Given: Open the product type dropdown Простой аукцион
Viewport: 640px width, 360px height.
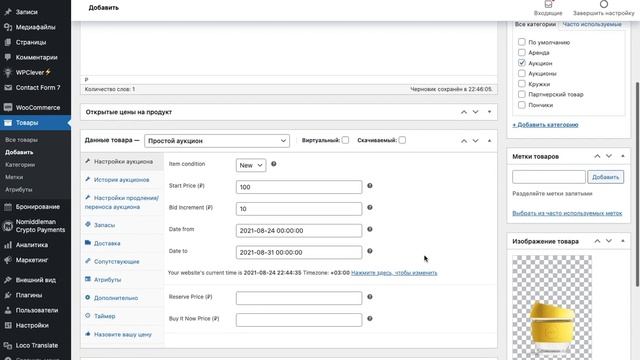Looking at the screenshot, I should 217,141.
